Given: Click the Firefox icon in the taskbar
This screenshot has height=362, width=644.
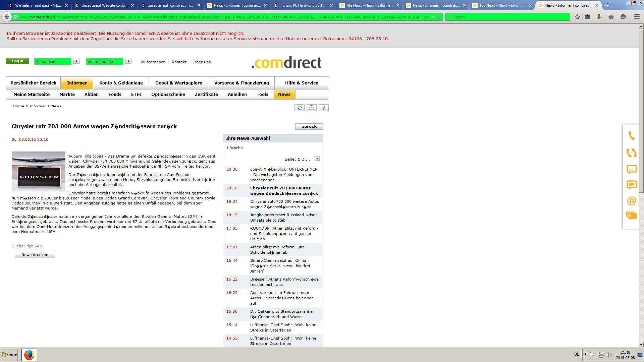Looking at the screenshot, I should [29, 355].
